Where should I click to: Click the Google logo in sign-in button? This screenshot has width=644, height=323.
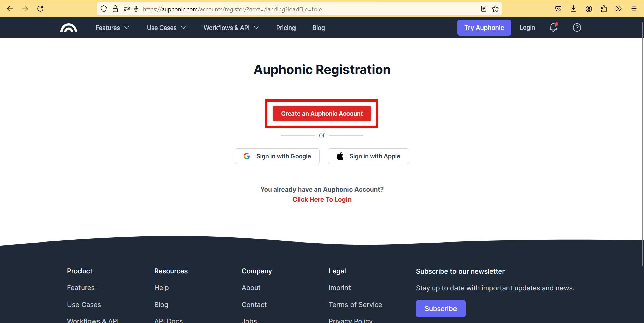coord(247,156)
